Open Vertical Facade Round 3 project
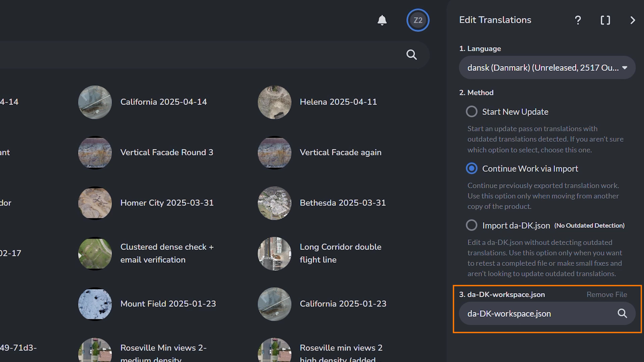This screenshot has height=362, width=644. click(x=167, y=152)
